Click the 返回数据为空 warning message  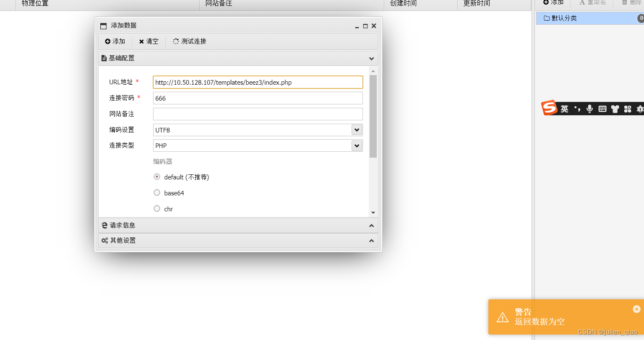coord(540,322)
